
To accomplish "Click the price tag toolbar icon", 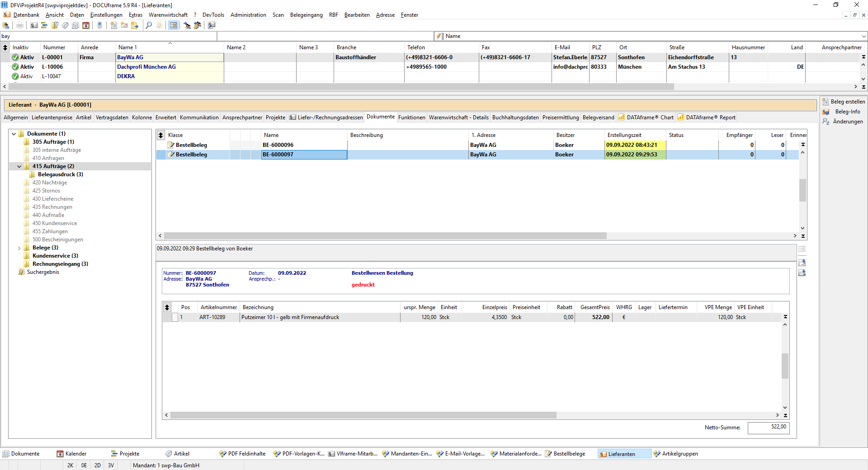I will (65, 25).
